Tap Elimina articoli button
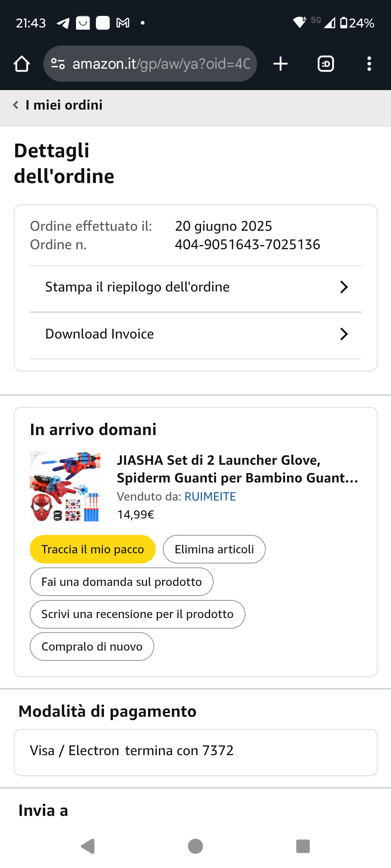Image resolution: width=391 pixels, height=868 pixels. 214,549
